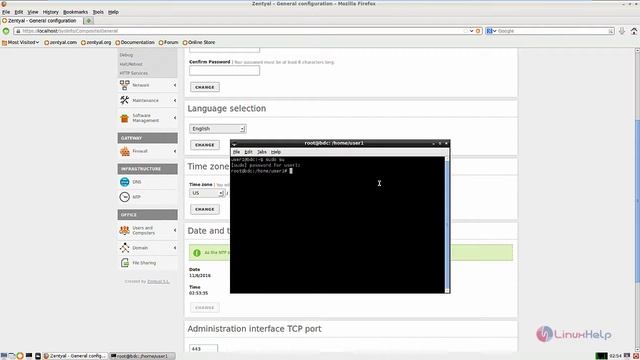Click the Change button under Time zone
This screenshot has width=640, height=360.
pyautogui.click(x=205, y=209)
